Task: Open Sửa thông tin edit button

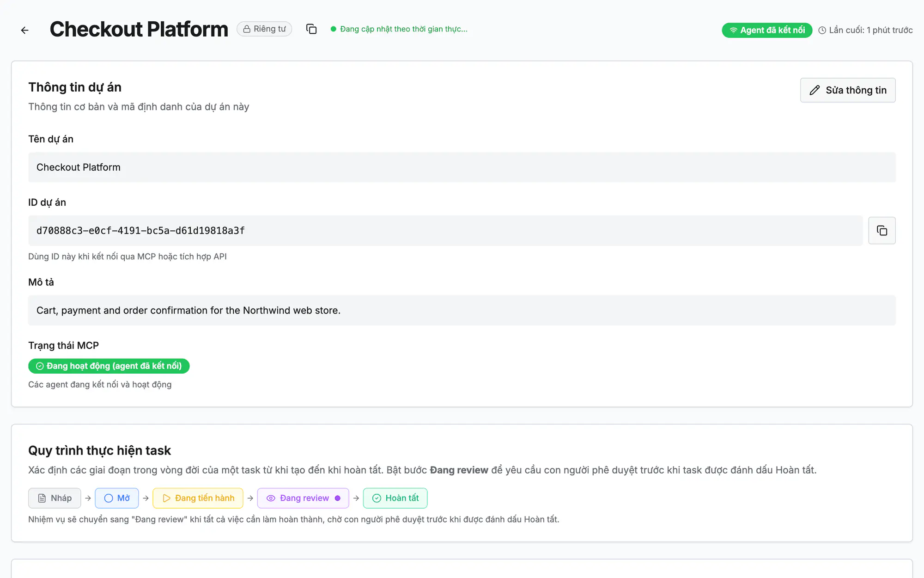Action: tap(848, 90)
